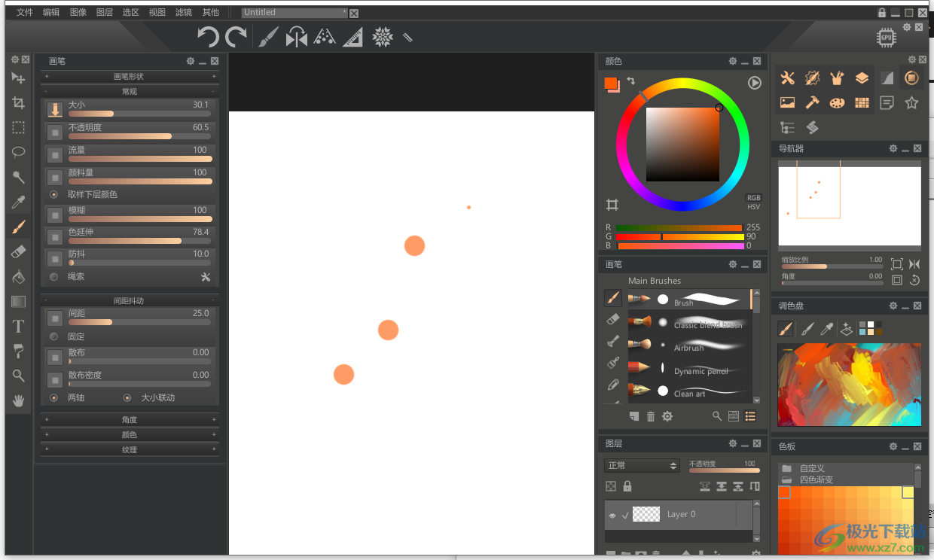Screen dimensions: 934x560
Task: Select the 绳索 radio option
Action: point(53,276)
